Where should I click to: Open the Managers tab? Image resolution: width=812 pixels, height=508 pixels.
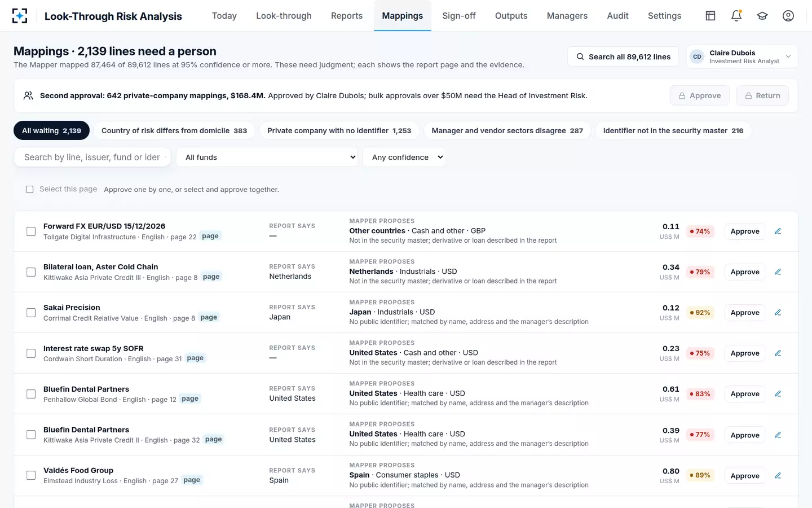point(567,16)
